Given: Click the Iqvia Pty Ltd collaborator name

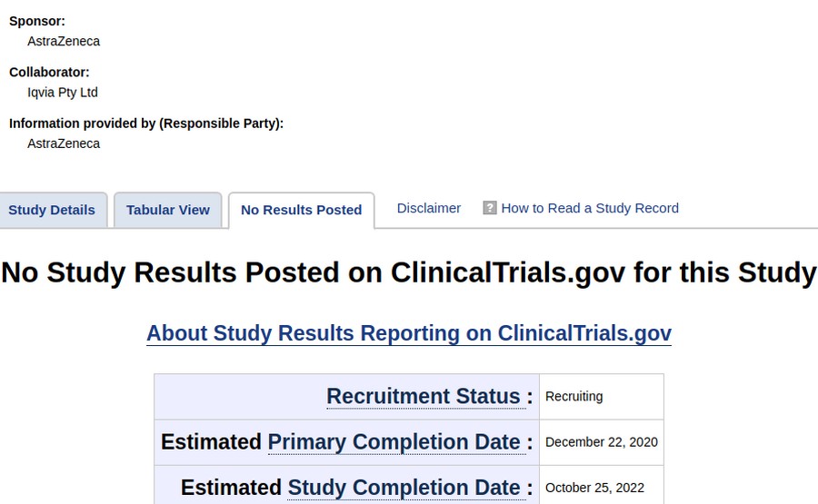Looking at the screenshot, I should pos(63,93).
